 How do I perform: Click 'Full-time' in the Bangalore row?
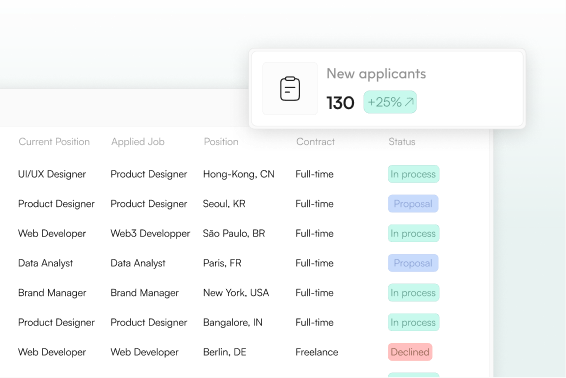coord(314,322)
